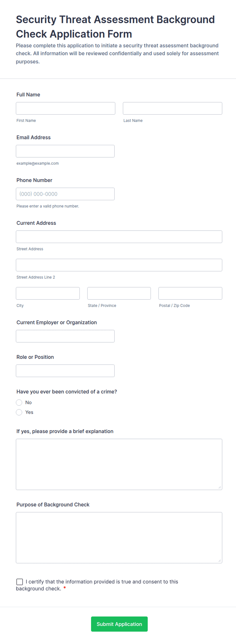This screenshot has height=644, width=236.
Task: Click the brief explanation text area
Action: (119, 464)
